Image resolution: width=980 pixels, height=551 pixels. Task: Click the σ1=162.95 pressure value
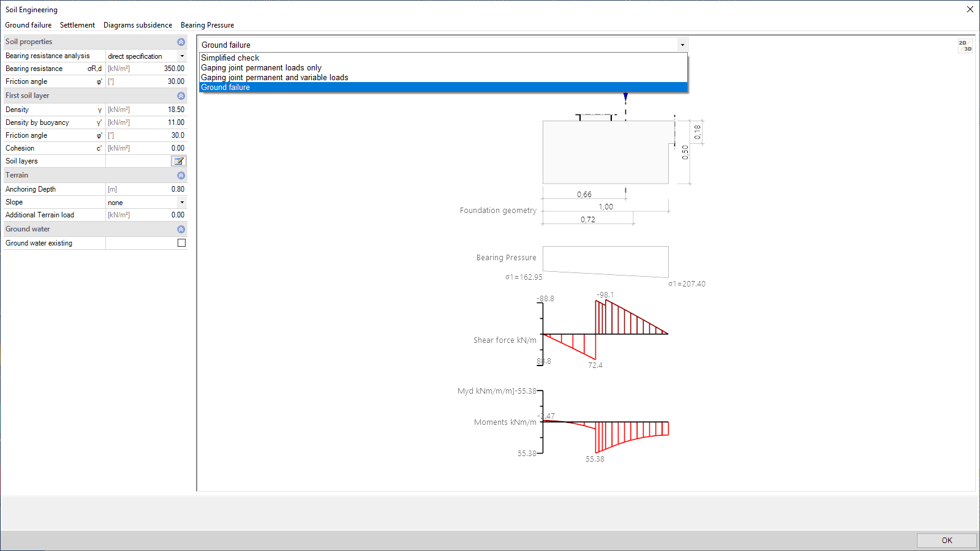[524, 277]
